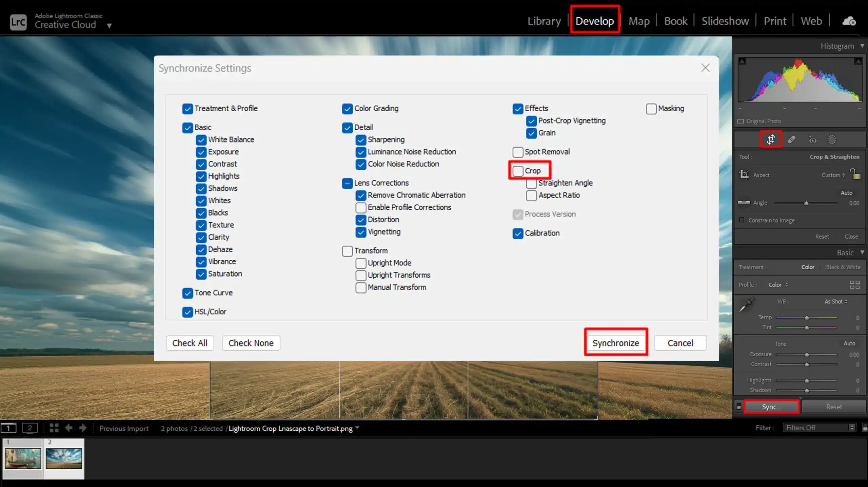Click the Check None button
This screenshot has height=487, width=868.
point(250,342)
